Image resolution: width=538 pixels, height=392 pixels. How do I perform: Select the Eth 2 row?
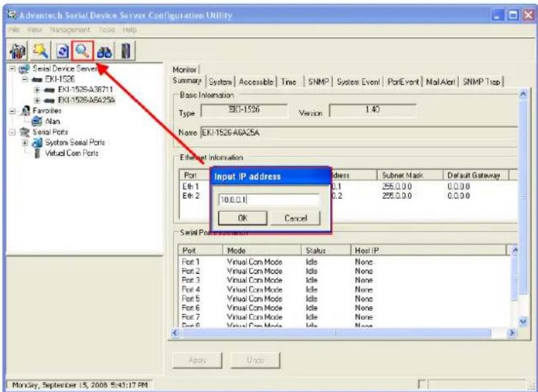(x=348, y=196)
